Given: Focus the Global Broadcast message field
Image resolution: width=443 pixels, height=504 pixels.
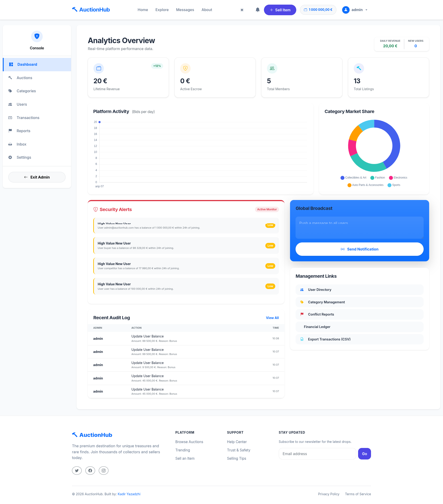Looking at the screenshot, I should tap(359, 228).
